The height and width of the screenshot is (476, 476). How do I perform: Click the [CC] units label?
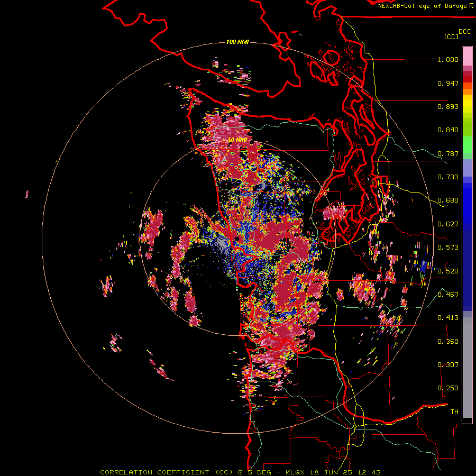[451, 36]
